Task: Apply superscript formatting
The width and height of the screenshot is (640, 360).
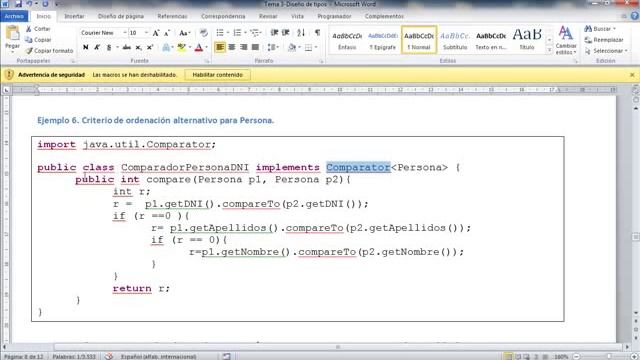Action: coord(150,47)
